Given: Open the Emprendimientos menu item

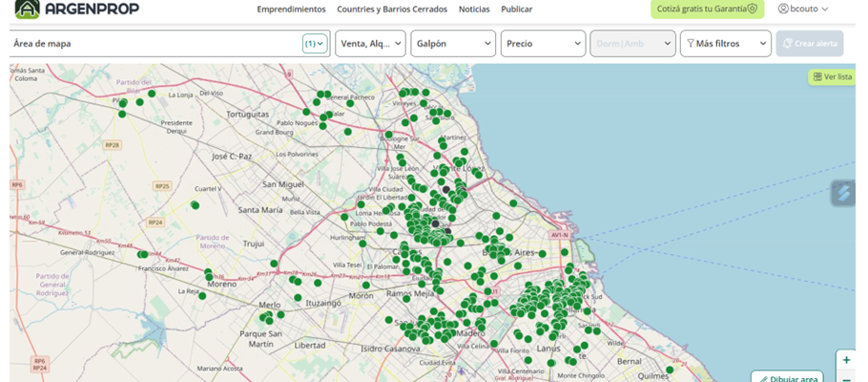Looking at the screenshot, I should (291, 9).
